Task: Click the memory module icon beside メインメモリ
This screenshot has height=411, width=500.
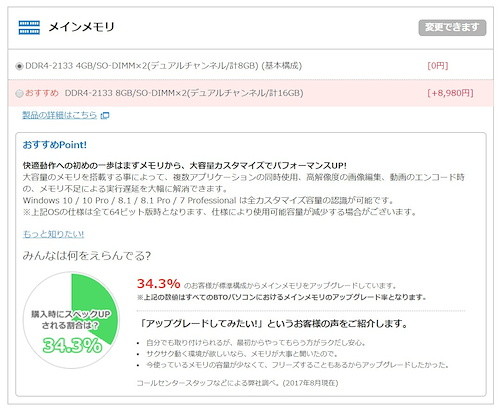Action: pyautogui.click(x=29, y=27)
